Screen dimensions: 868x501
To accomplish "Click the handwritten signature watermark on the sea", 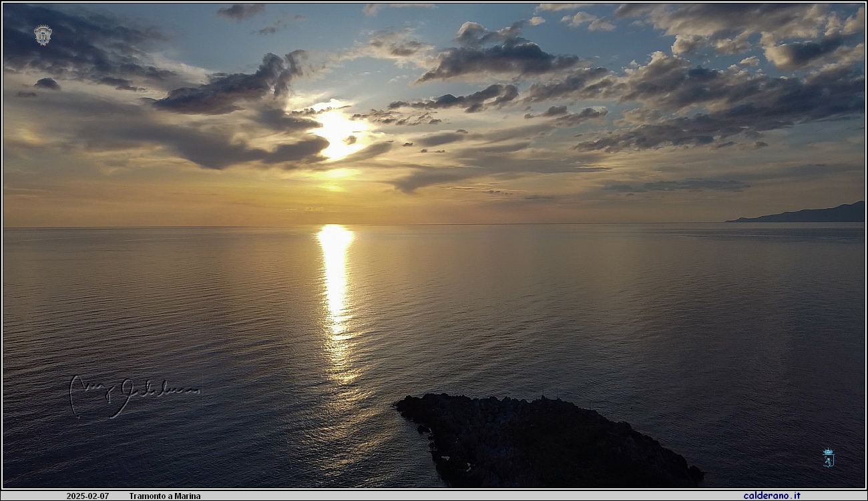I will pyautogui.click(x=134, y=394).
